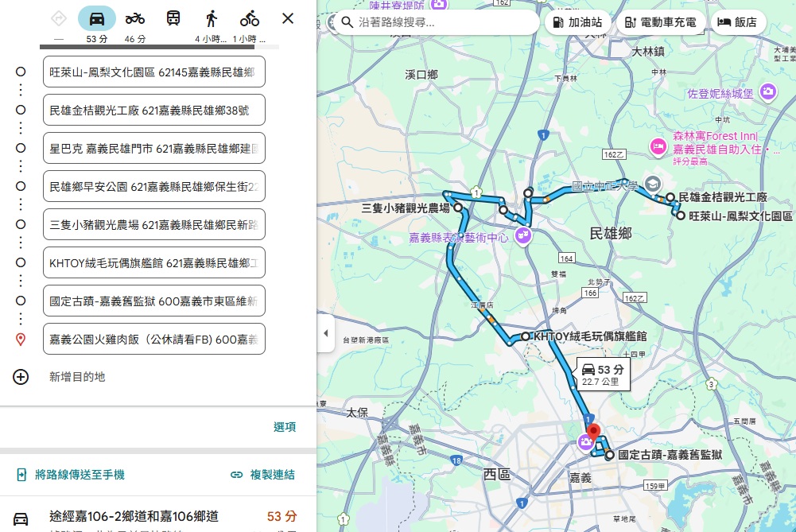The height and width of the screenshot is (532, 796).
Task: Open the 選項 route options
Action: point(285,427)
